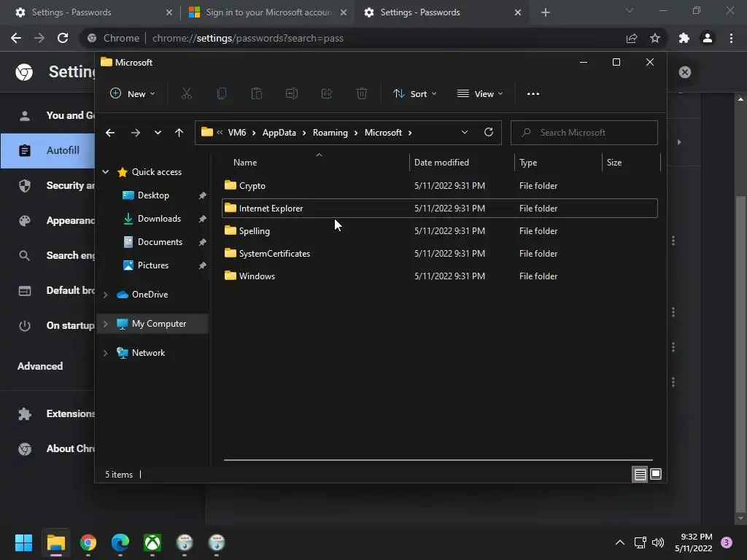Open the recent locations chevron beside forward arrow

pos(158,133)
